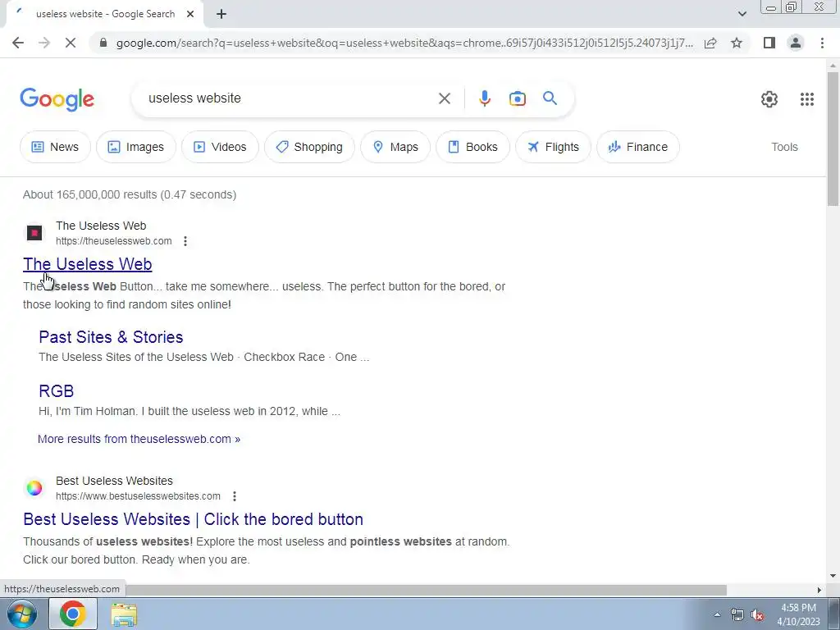Open the search Tools options
Viewport: 840px width, 630px height.
tap(784, 147)
